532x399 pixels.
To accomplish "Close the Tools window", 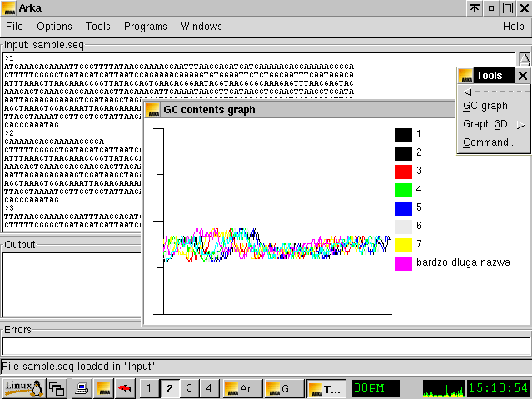I will point(523,76).
